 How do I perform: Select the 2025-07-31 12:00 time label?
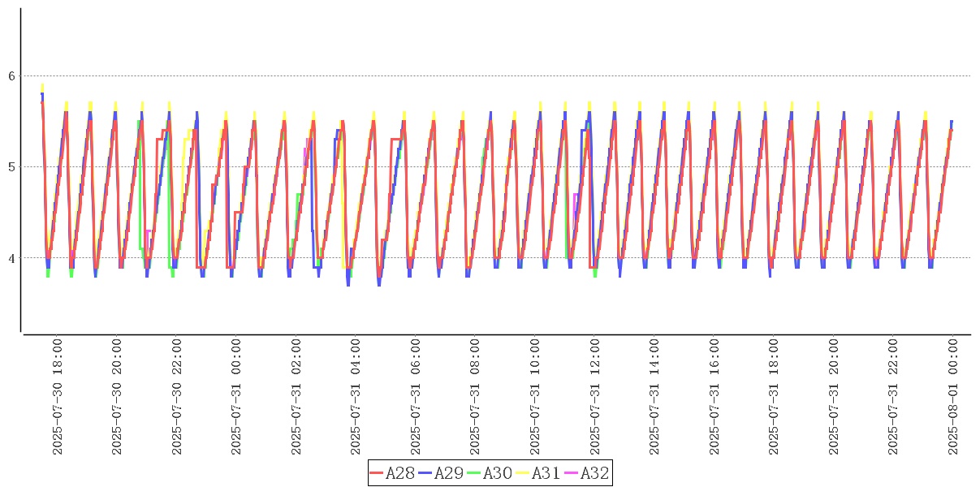click(x=595, y=397)
